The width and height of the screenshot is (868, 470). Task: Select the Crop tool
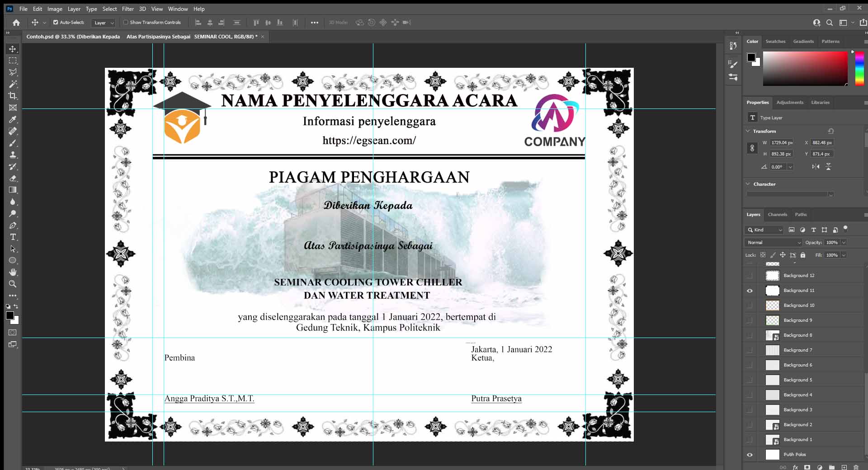[13, 96]
